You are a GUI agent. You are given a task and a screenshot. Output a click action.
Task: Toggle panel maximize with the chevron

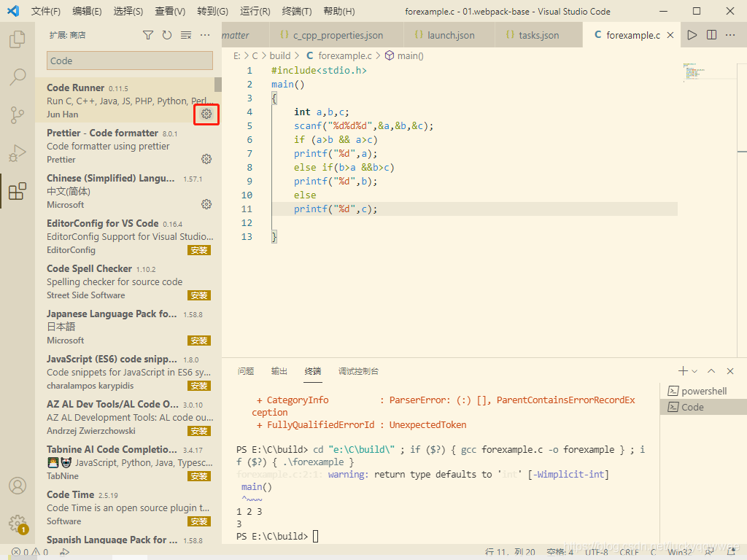pyautogui.click(x=711, y=370)
